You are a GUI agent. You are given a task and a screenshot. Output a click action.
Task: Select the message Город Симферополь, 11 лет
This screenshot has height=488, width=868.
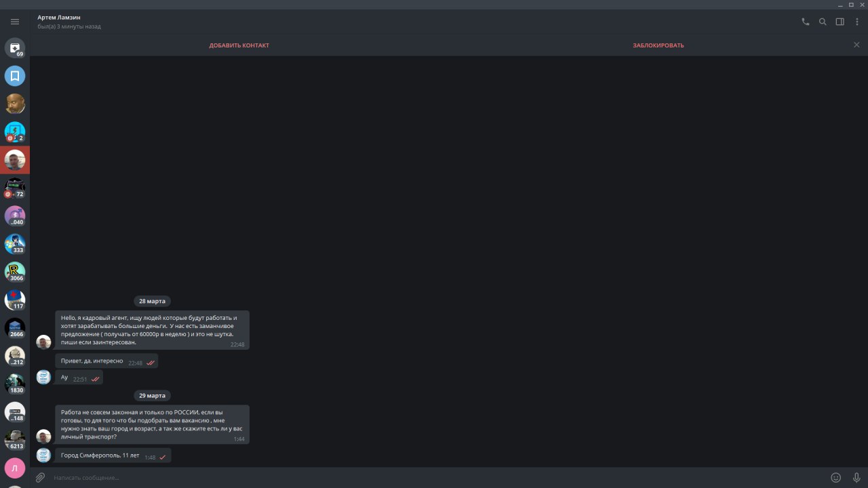pyautogui.click(x=113, y=455)
